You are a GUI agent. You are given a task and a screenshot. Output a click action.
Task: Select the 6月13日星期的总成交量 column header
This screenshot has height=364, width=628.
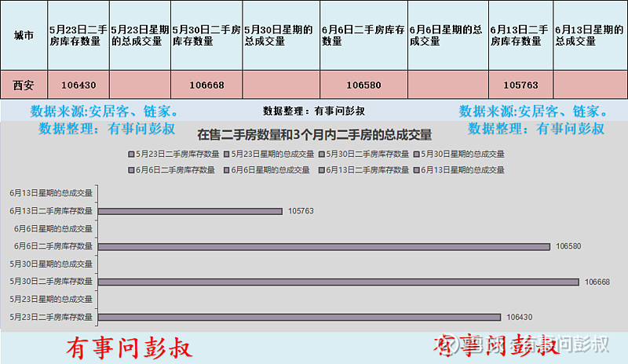[x=590, y=35]
